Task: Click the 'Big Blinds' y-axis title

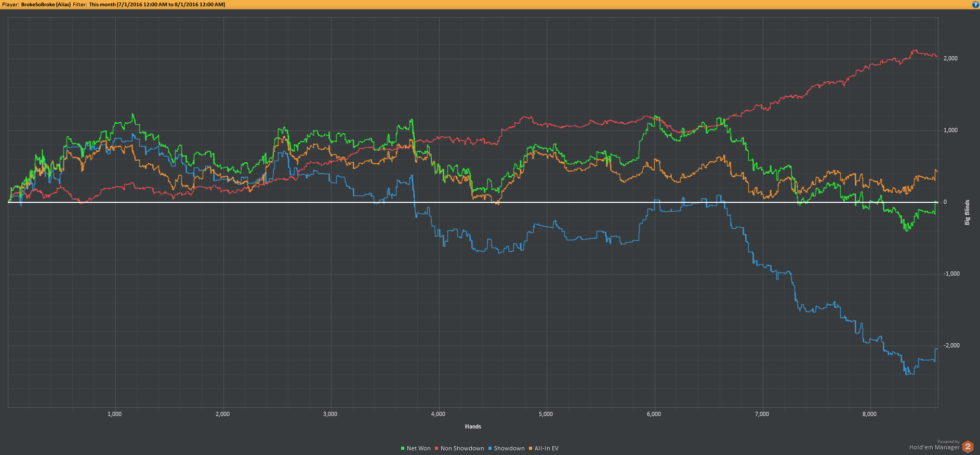Action: pyautogui.click(x=967, y=212)
